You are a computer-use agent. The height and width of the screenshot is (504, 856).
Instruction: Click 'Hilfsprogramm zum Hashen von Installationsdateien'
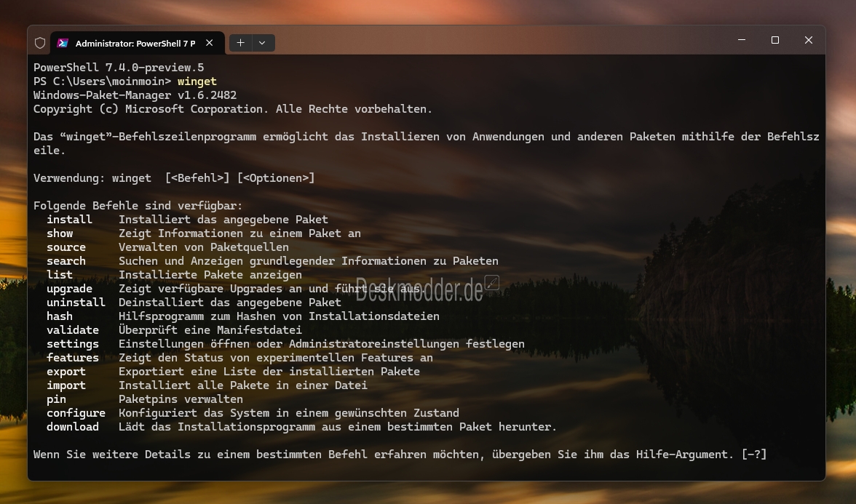coord(279,316)
